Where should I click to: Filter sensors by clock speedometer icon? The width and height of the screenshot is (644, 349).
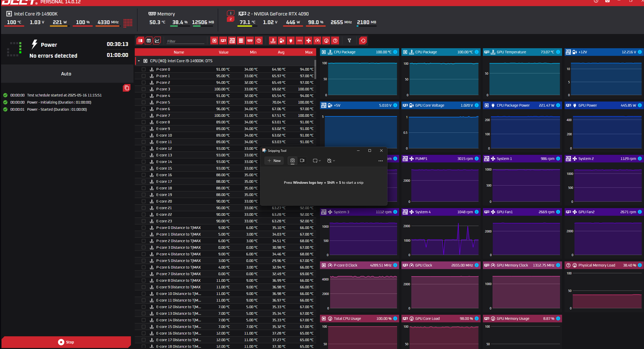click(317, 41)
